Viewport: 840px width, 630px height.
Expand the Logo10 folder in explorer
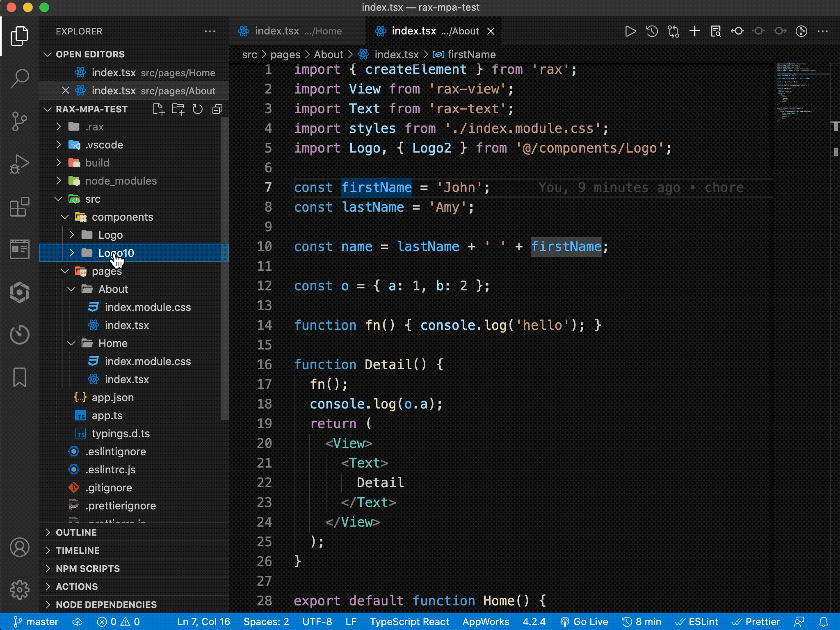(71, 252)
